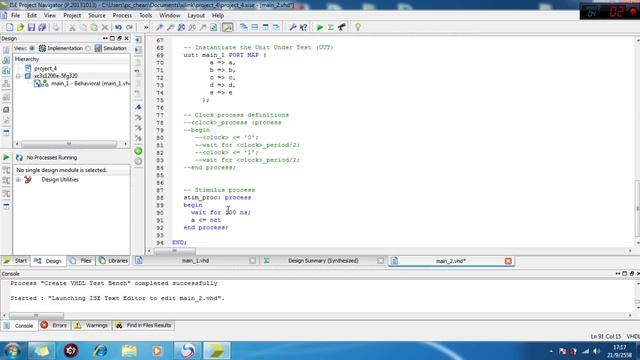Image resolution: width=640 pixels, height=360 pixels.
Task: Open the Libraries panel tab
Action: (x=113, y=261)
